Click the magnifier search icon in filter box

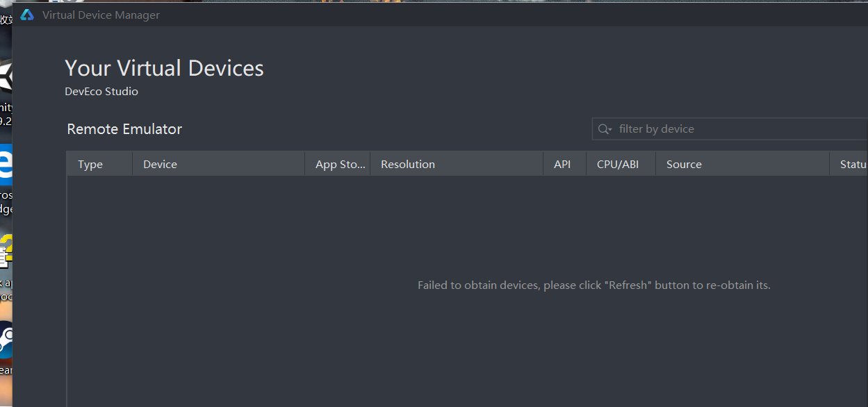click(603, 129)
